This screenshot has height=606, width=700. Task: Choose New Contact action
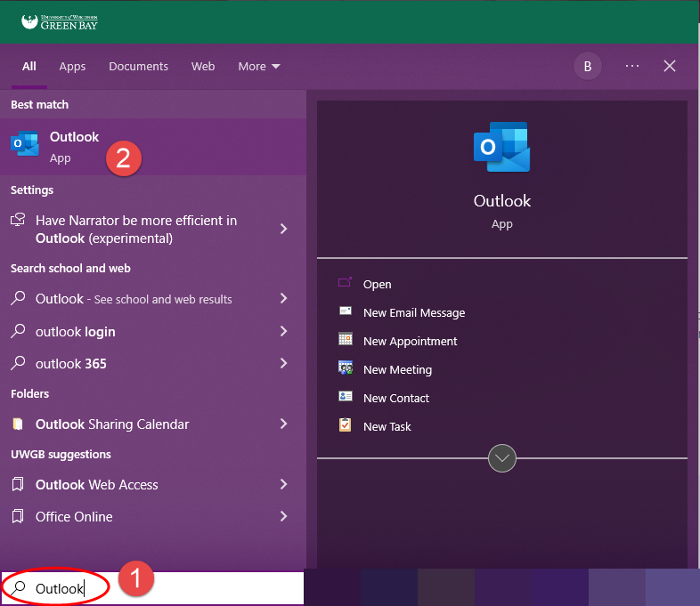[396, 398]
